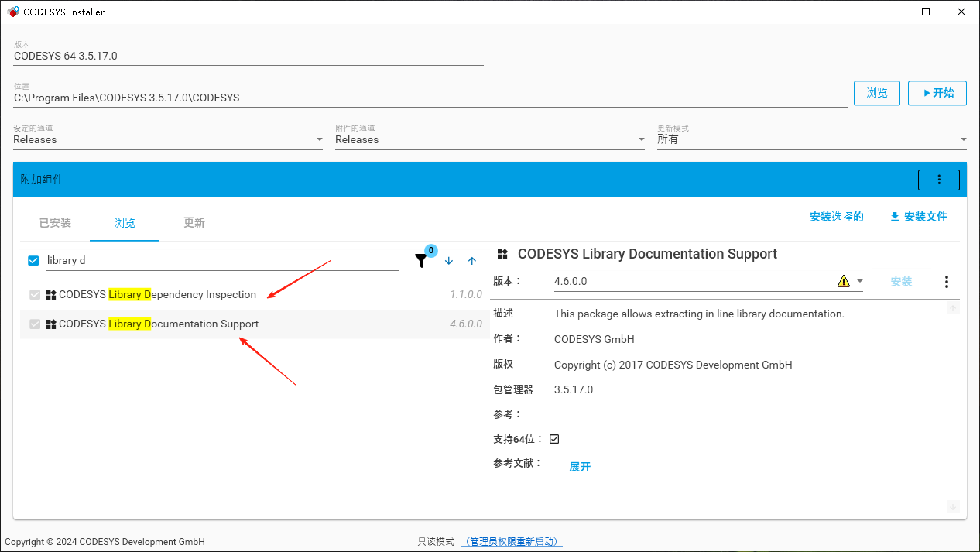Click the 浏览 browse button

pyautogui.click(x=877, y=93)
